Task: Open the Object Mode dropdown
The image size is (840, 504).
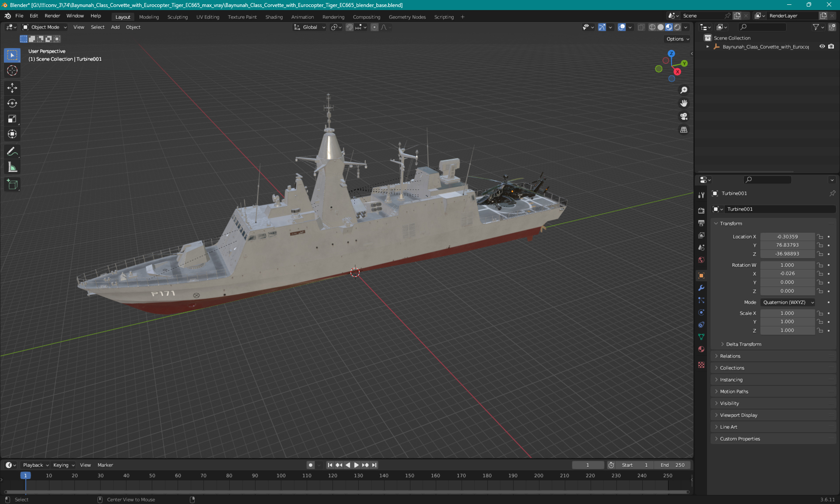Action: (45, 27)
